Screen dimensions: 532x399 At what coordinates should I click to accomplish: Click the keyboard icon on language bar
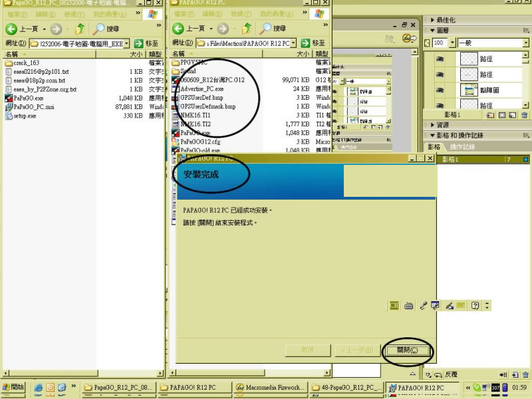pyautogui.click(x=409, y=306)
